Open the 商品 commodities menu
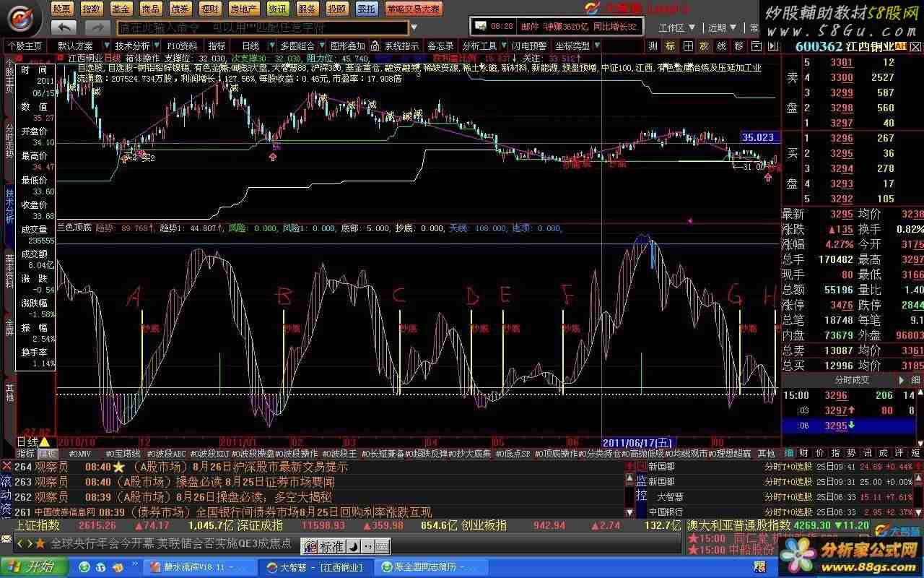Image resolution: width=924 pixels, height=578 pixels. click(150, 9)
